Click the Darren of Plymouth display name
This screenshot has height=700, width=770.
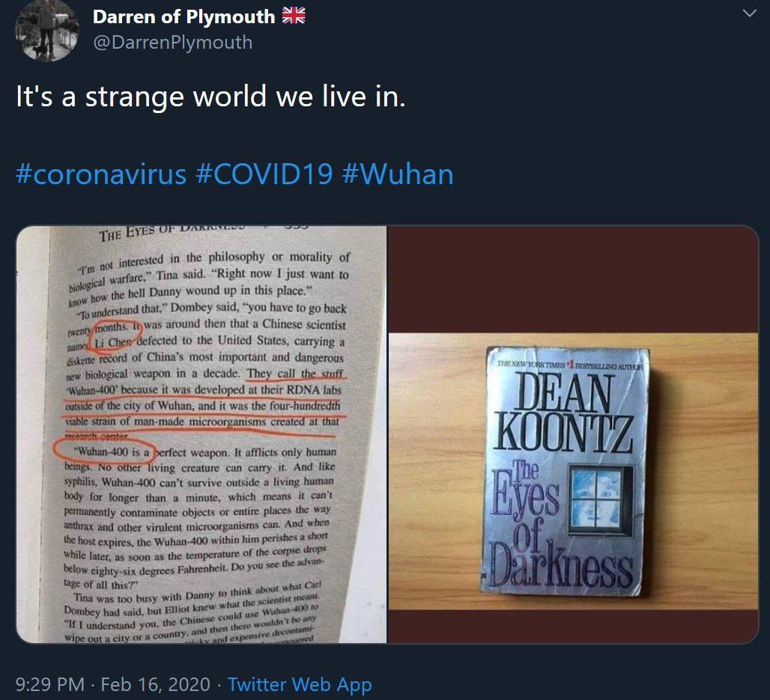coord(184,16)
